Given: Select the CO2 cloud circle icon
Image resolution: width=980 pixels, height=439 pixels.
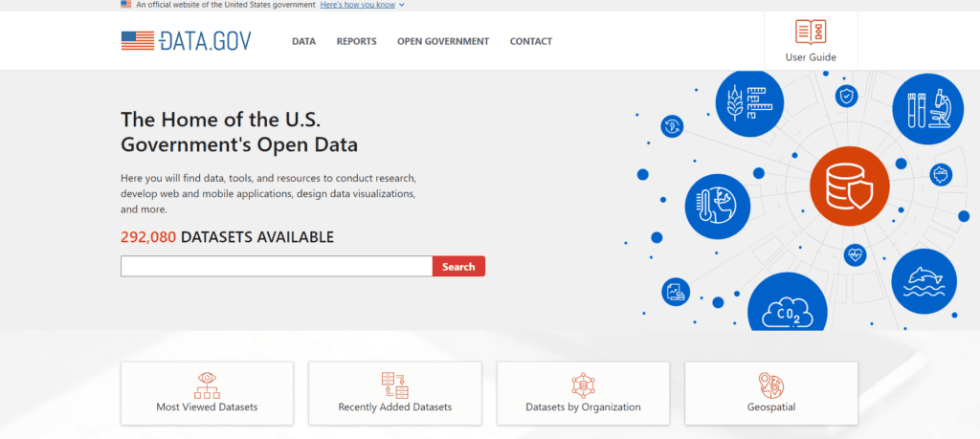Looking at the screenshot, I should [x=788, y=303].
